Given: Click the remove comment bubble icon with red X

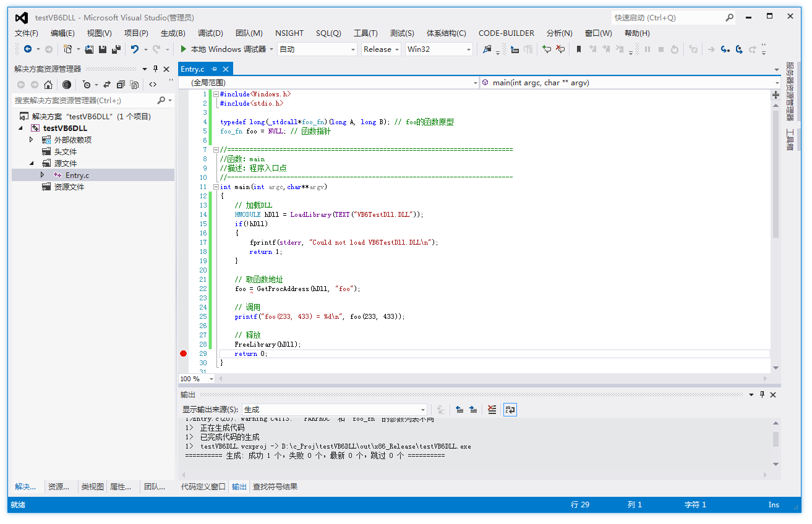Looking at the screenshot, I should (560, 49).
